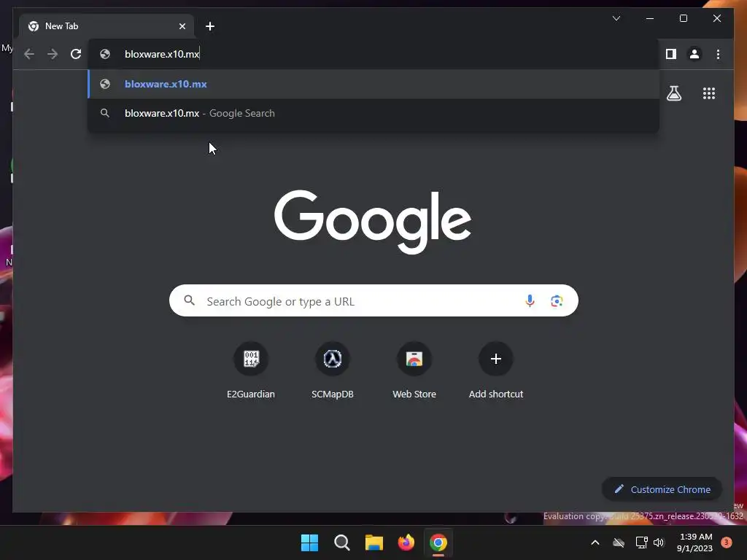Expand the tab search chevron
Viewport: 747px width, 560px height.
click(x=616, y=18)
